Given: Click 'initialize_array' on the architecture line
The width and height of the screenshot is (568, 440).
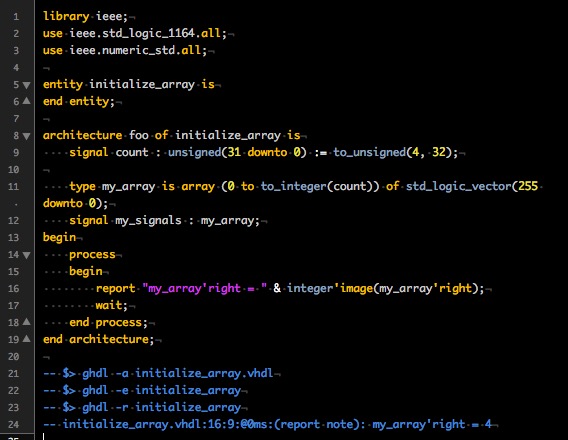Looking at the screenshot, I should click(x=228, y=135).
